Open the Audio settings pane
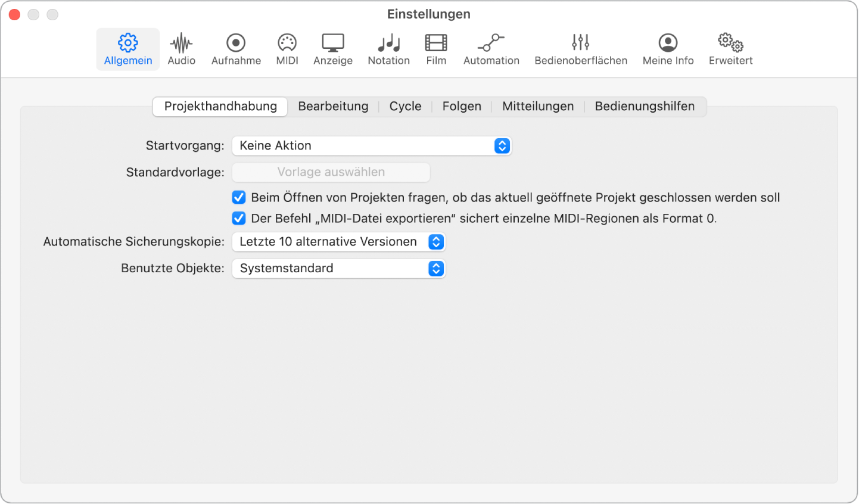Image resolution: width=859 pixels, height=504 pixels. point(181,49)
